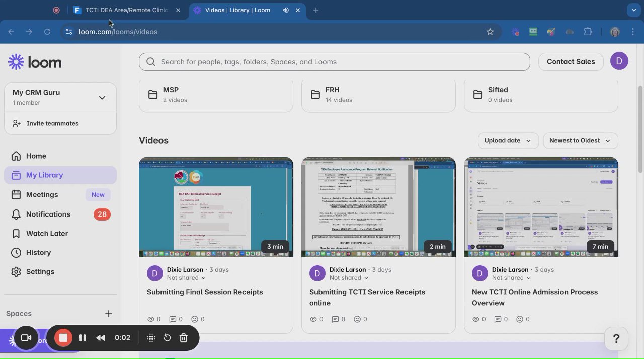Click the page vertical scrollbar
This screenshot has height=359, width=644.
coord(640,130)
